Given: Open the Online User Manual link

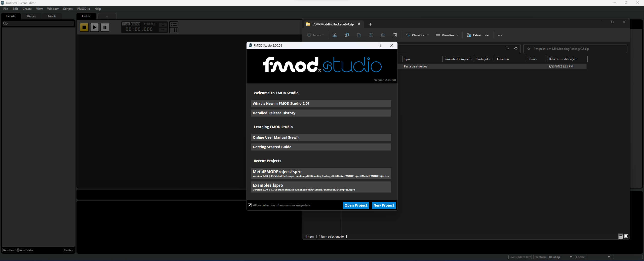Looking at the screenshot, I should click(x=321, y=137).
